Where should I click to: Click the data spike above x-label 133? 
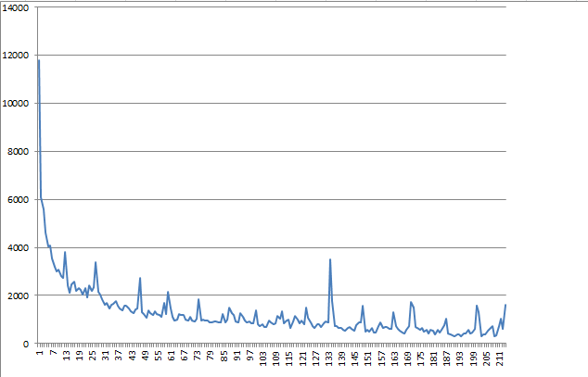[x=330, y=259]
